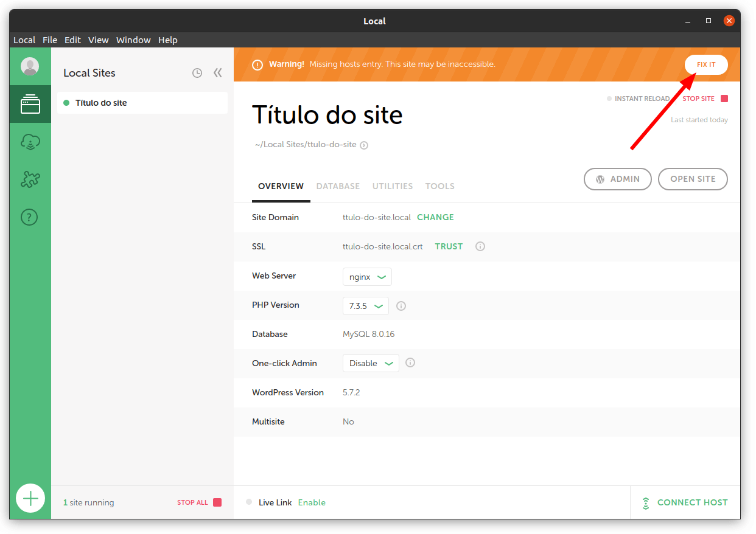The image size is (756, 534).
Task: Collapse the sites sidebar with double chevron
Action: pyautogui.click(x=218, y=73)
